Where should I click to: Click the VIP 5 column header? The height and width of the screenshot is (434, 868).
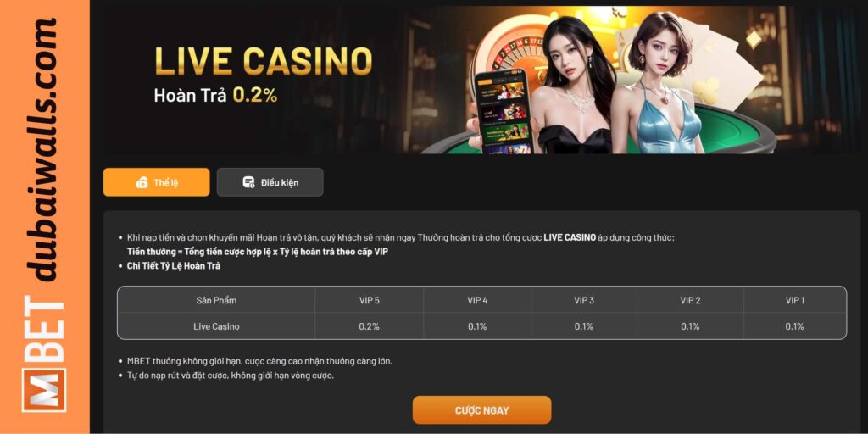(370, 300)
